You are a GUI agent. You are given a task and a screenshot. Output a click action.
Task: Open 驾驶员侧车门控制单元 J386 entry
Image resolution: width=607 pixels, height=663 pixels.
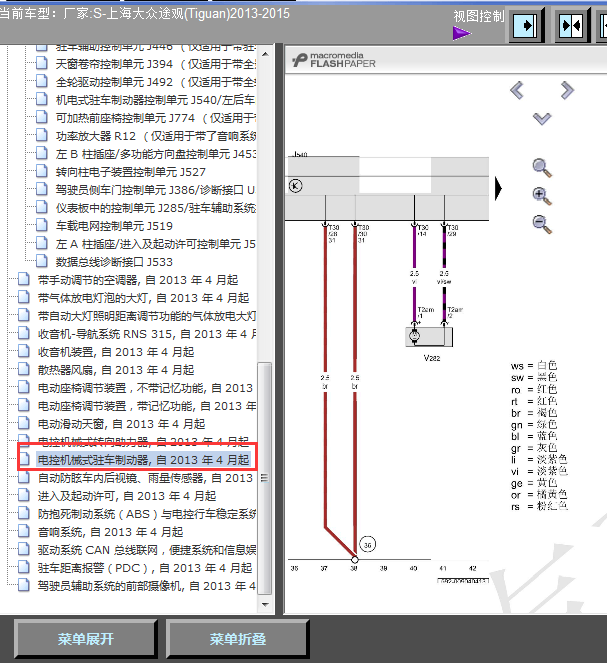(156, 190)
